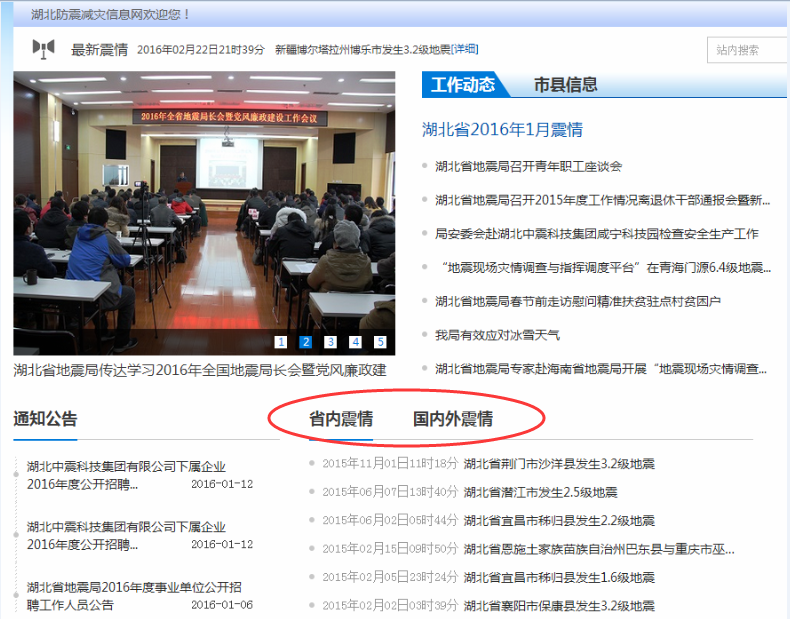Open article 我局有效应对冰雪天气
Viewport: 790px width, 619px height.
(x=497, y=335)
